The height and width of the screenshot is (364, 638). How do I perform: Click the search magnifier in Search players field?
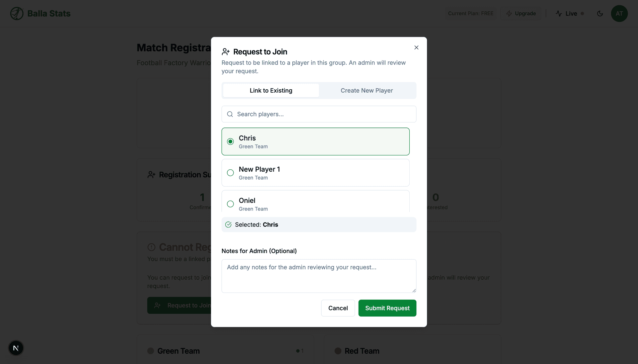pyautogui.click(x=230, y=114)
